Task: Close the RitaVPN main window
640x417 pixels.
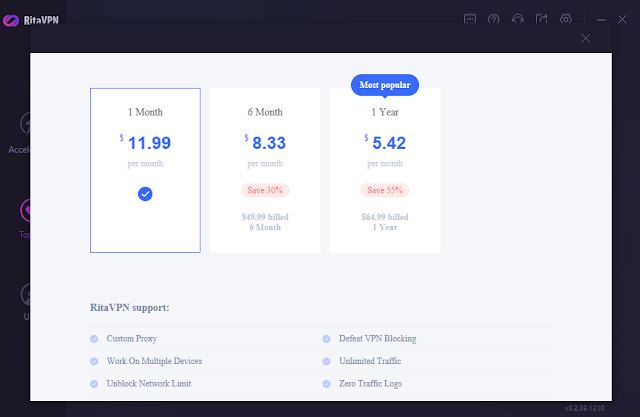Action: click(x=622, y=19)
